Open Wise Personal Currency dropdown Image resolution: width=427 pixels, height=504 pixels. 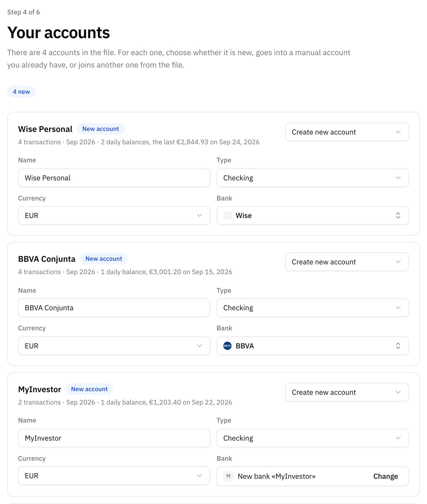(x=114, y=215)
